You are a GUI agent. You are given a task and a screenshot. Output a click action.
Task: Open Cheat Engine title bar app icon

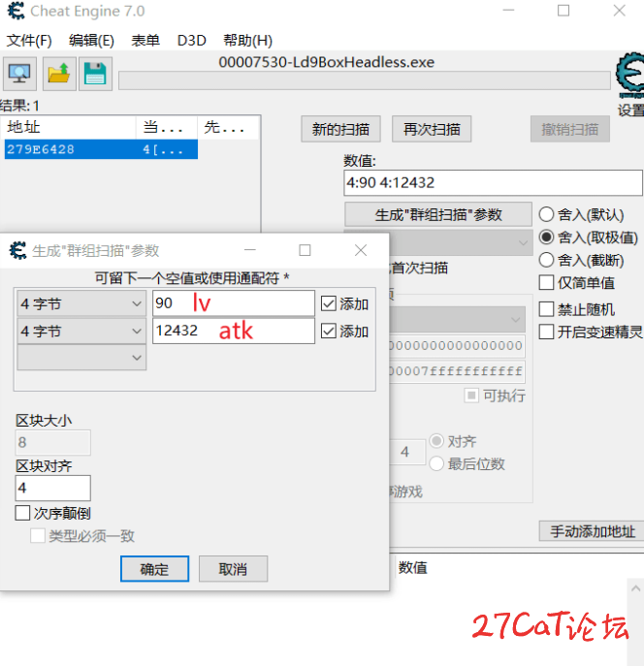(x=16, y=11)
